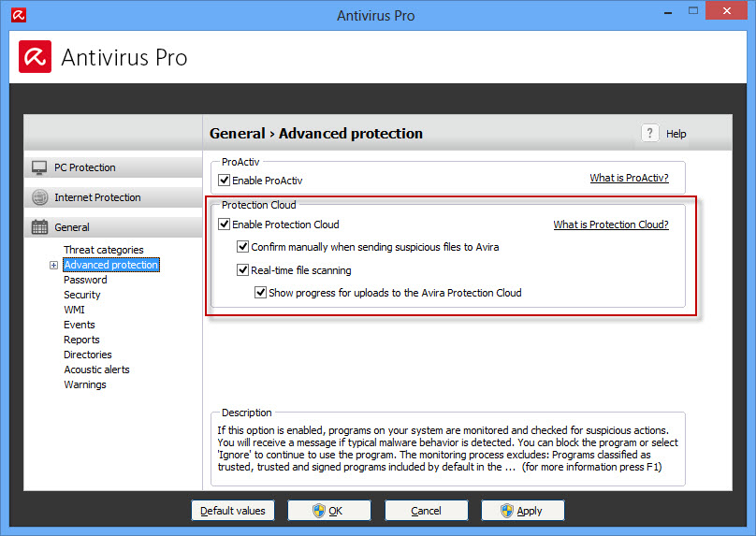The height and width of the screenshot is (536, 756).
Task: Click the Cancel button
Action: tap(427, 511)
